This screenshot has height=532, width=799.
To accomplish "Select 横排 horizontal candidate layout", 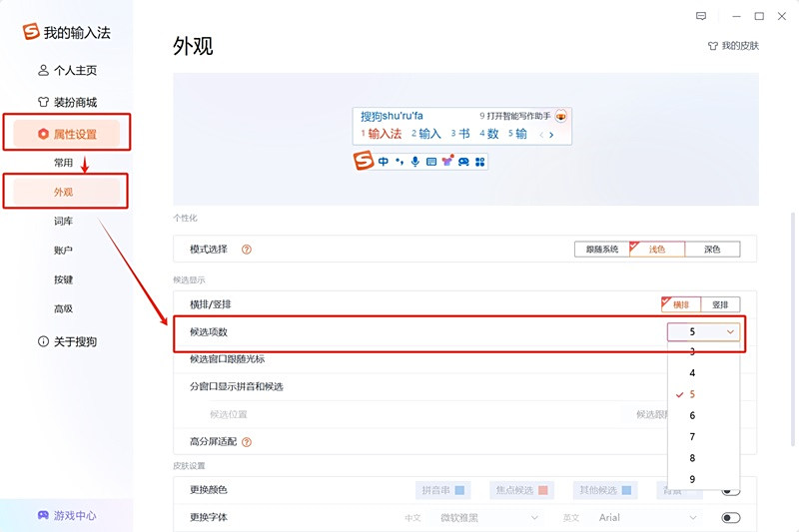I will point(681,304).
